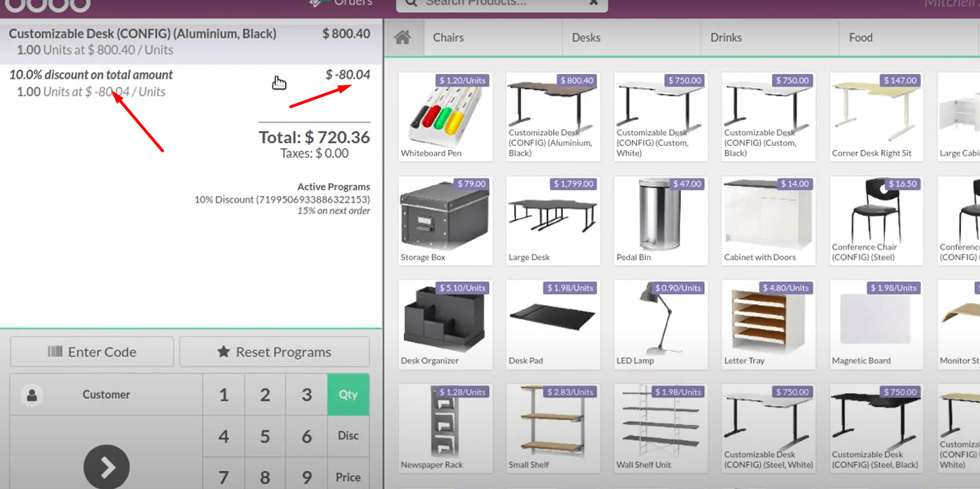Activate Qty mode on numpad
Viewport: 980px width, 489px height.
click(348, 395)
